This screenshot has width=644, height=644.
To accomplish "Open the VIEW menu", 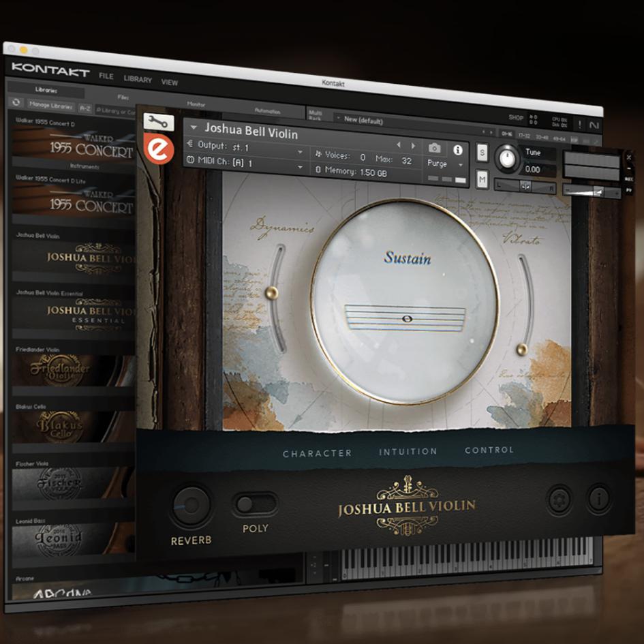I will [169, 82].
